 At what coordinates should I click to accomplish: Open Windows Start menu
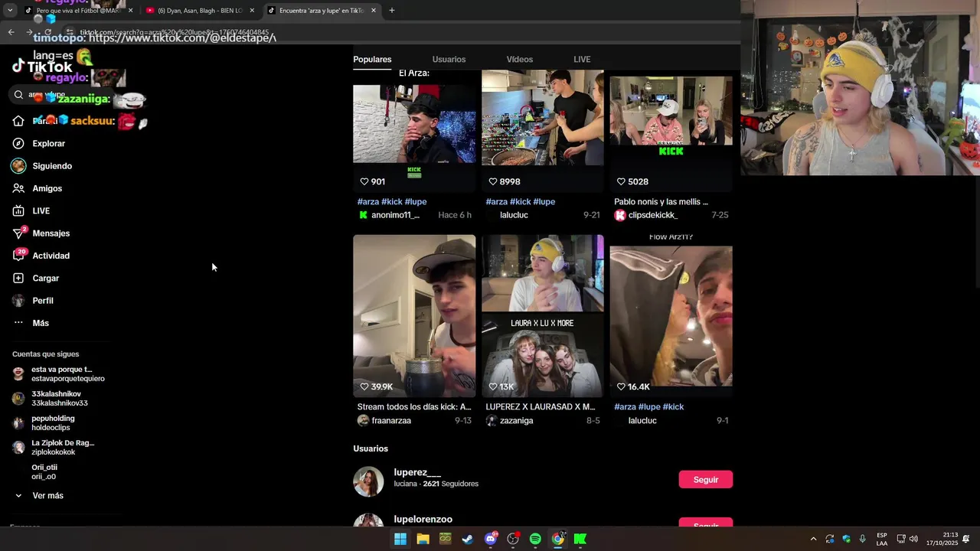[x=400, y=539]
